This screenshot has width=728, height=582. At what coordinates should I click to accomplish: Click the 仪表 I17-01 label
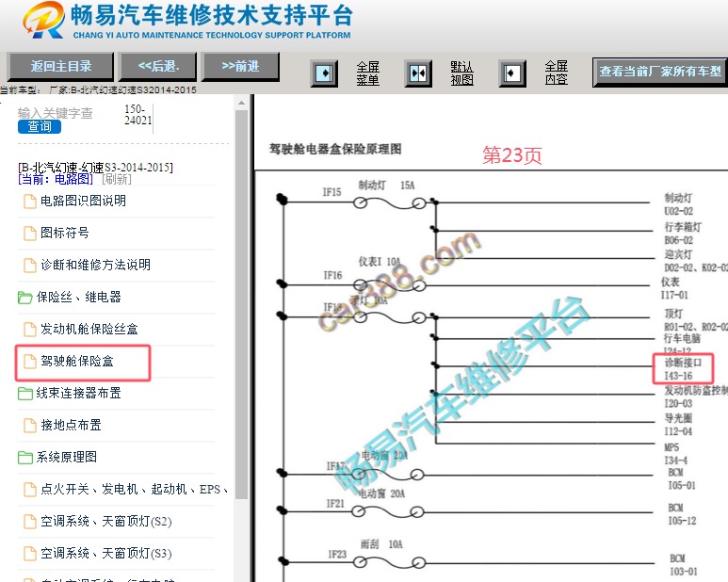pyautogui.click(x=674, y=288)
